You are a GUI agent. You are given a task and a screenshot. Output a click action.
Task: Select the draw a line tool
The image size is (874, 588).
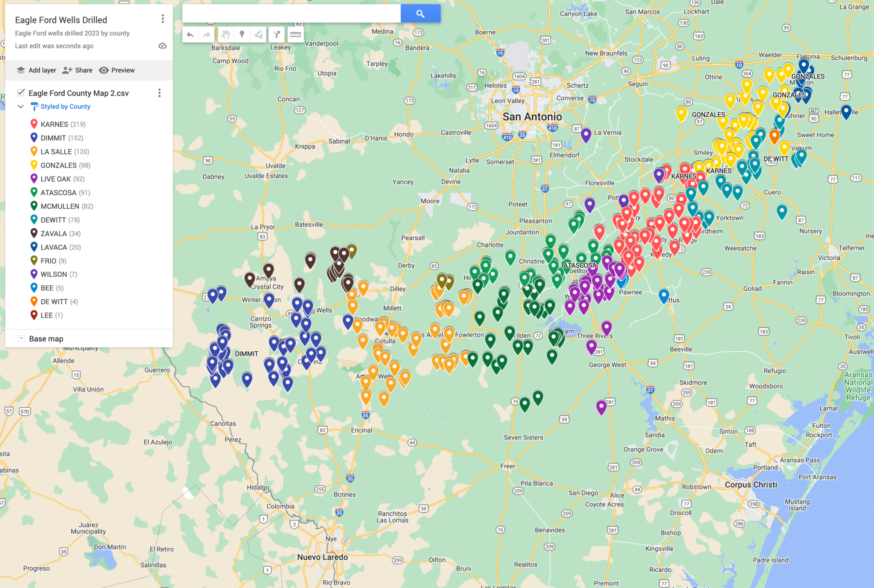pyautogui.click(x=258, y=35)
